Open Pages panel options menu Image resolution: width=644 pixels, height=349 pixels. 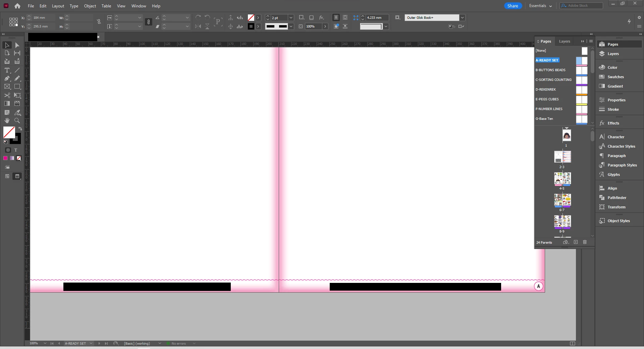[591, 41]
